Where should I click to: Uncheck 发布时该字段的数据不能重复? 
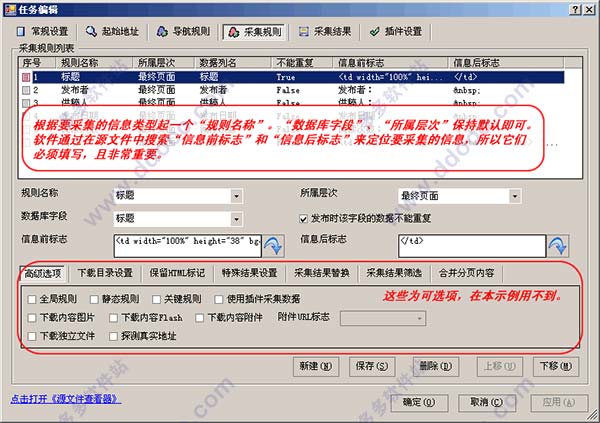pyautogui.click(x=303, y=219)
